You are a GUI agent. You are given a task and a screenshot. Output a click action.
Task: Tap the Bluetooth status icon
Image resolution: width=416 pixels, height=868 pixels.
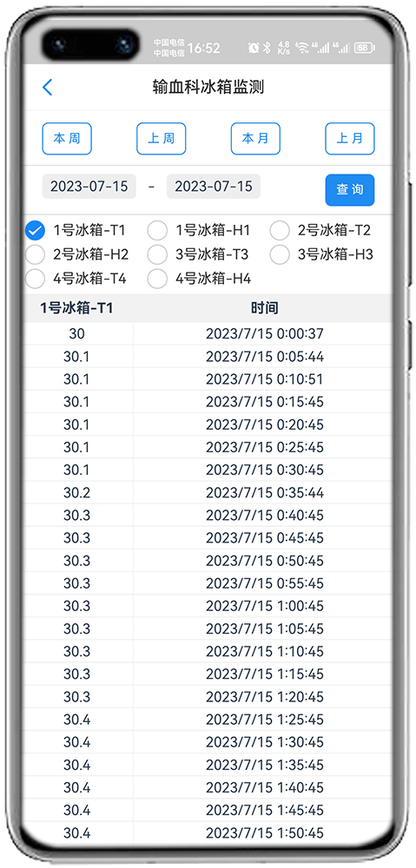267,48
